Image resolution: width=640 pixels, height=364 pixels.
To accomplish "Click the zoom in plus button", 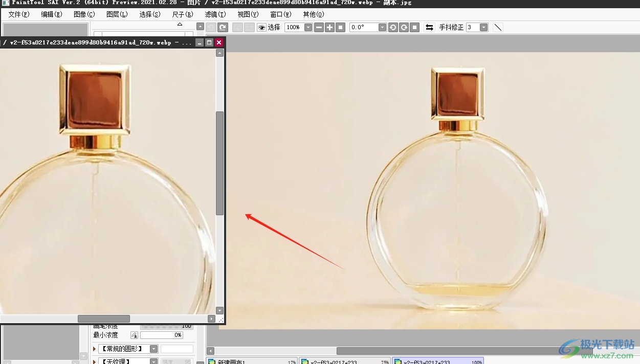I will (330, 27).
